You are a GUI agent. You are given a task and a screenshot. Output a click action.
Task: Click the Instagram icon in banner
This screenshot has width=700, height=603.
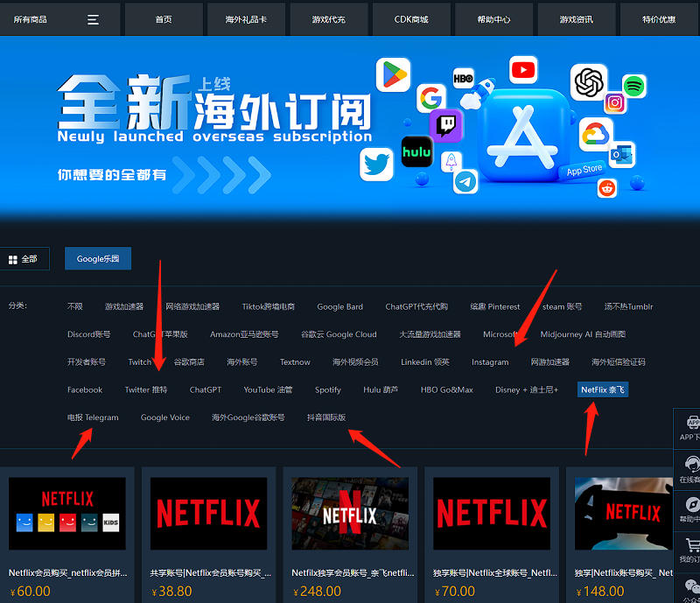[x=615, y=103]
